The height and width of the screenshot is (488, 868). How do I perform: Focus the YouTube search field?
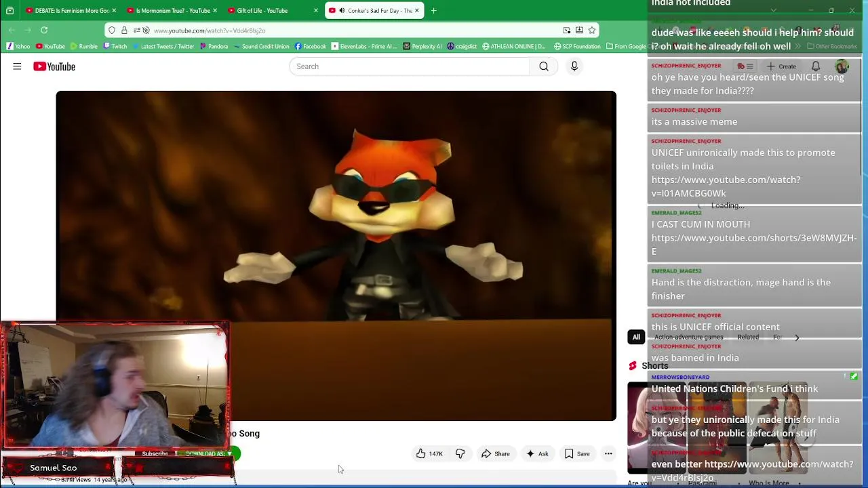tap(410, 66)
